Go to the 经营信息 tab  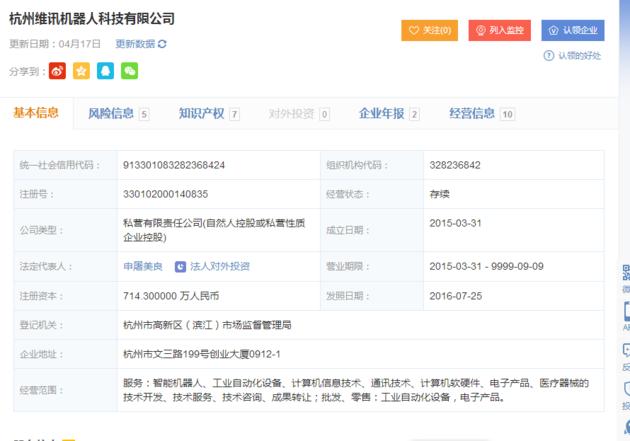[480, 114]
